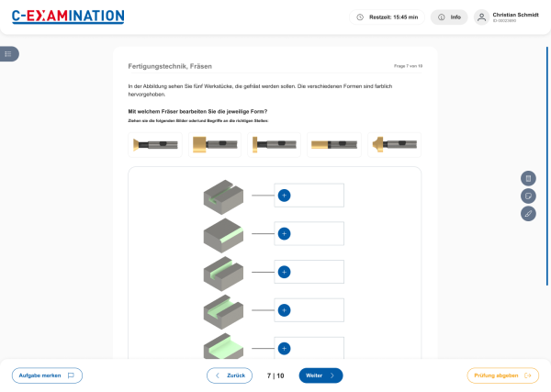Image resolution: width=551 pixels, height=392 pixels.
Task: Go back with the Zurück button
Action: (230, 375)
